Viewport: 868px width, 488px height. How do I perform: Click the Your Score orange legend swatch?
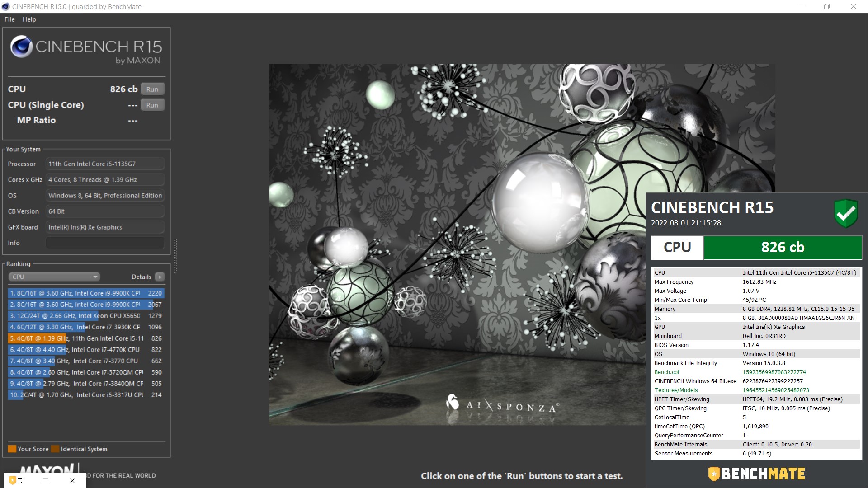pos(12,449)
